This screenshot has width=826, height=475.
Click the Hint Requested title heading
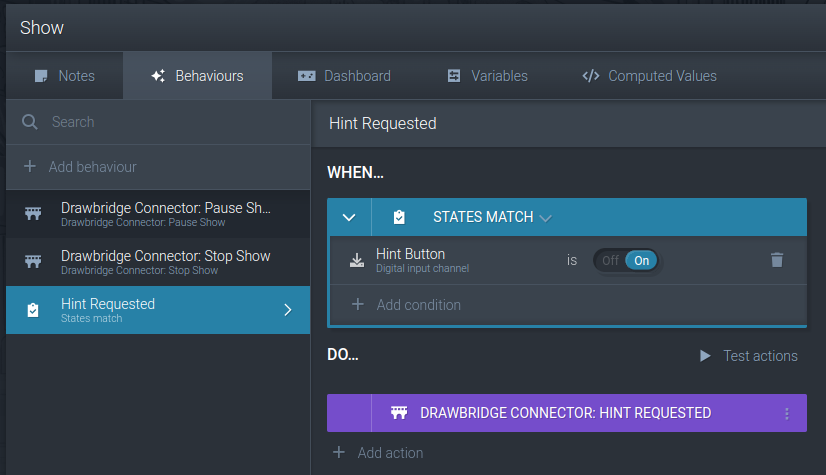(x=382, y=124)
